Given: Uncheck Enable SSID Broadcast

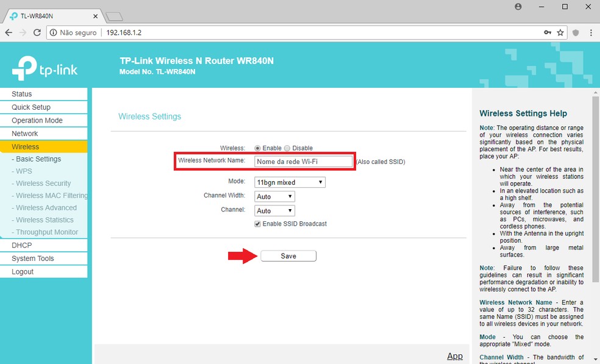Looking at the screenshot, I should tap(257, 223).
